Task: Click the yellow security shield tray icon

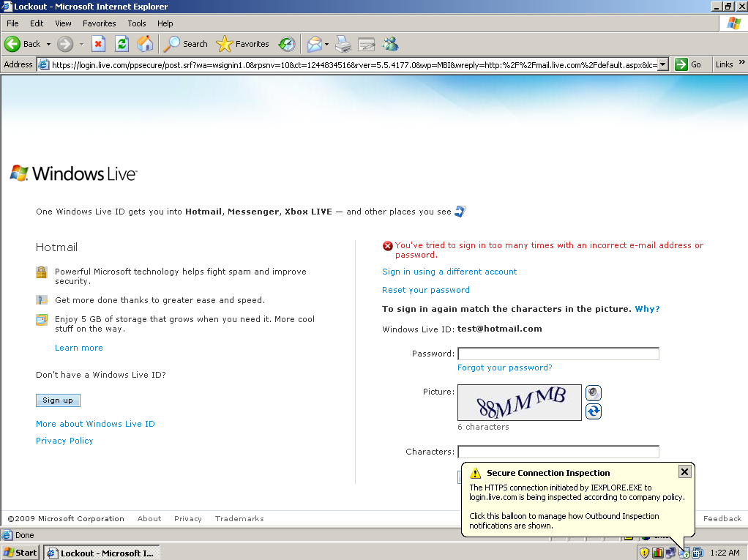Action: [x=645, y=553]
